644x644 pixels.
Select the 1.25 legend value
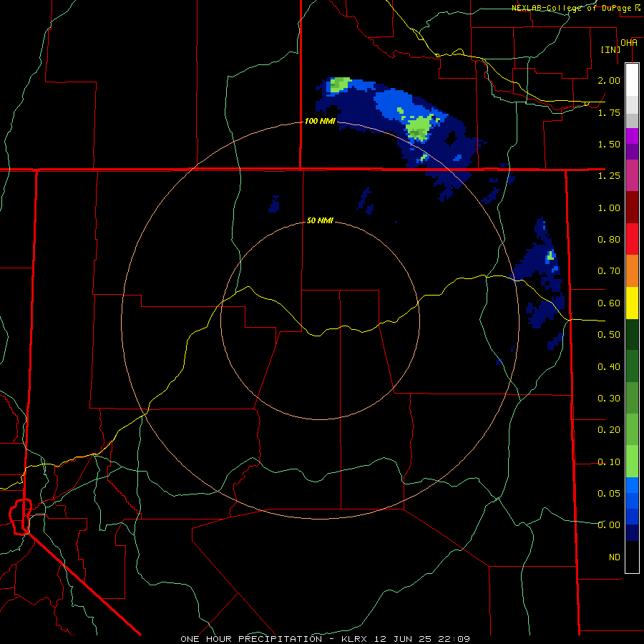coord(609,176)
